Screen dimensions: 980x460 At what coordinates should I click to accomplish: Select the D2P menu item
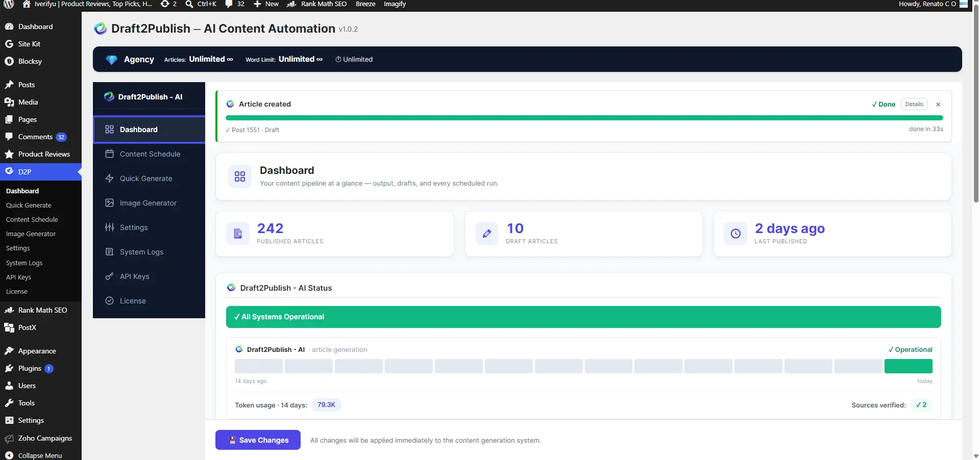pos(41,172)
